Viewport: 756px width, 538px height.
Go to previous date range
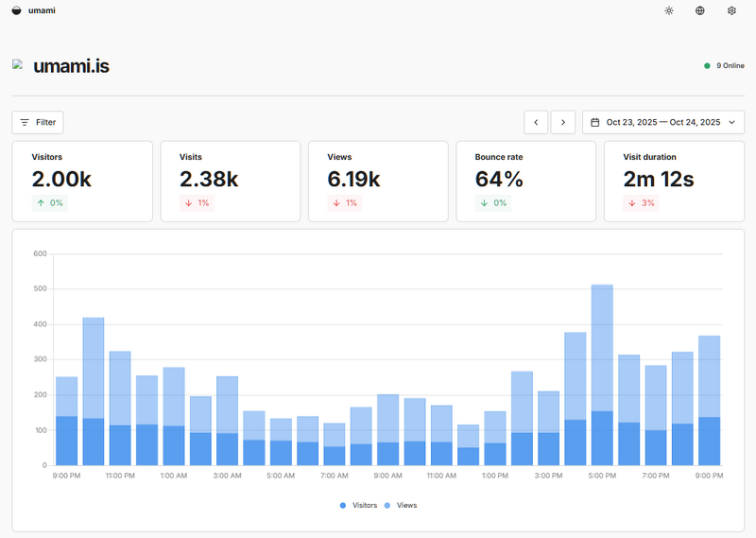[x=536, y=122]
